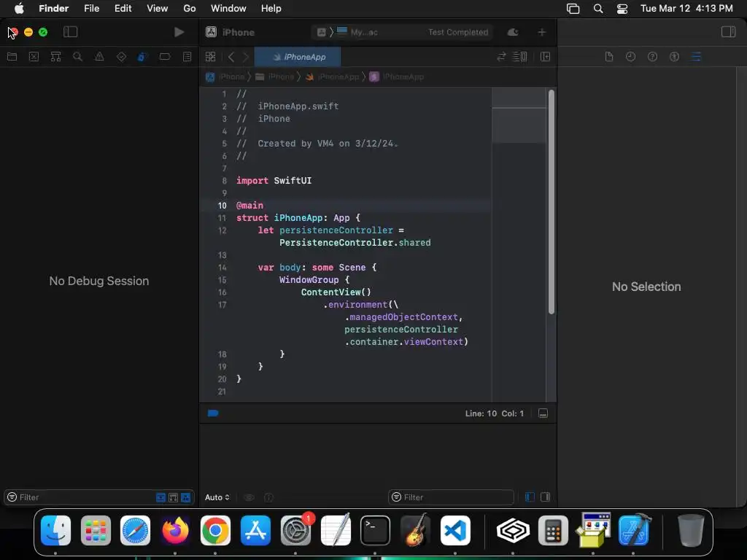The height and width of the screenshot is (560, 747).
Task: Open Terminal from the Dock
Action: pyautogui.click(x=375, y=530)
